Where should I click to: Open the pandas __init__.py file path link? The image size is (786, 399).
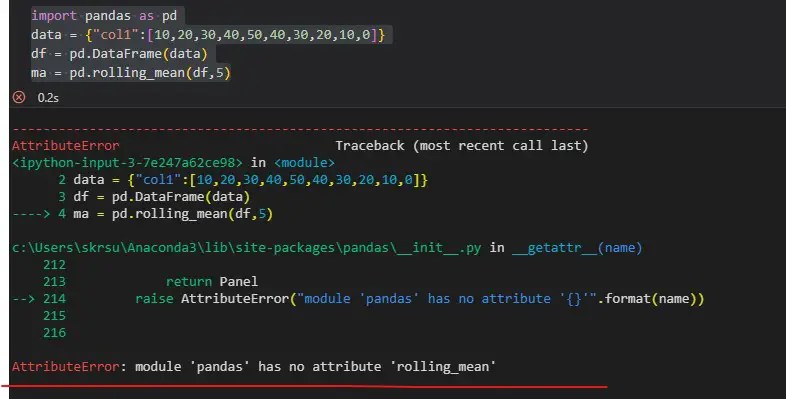247,248
